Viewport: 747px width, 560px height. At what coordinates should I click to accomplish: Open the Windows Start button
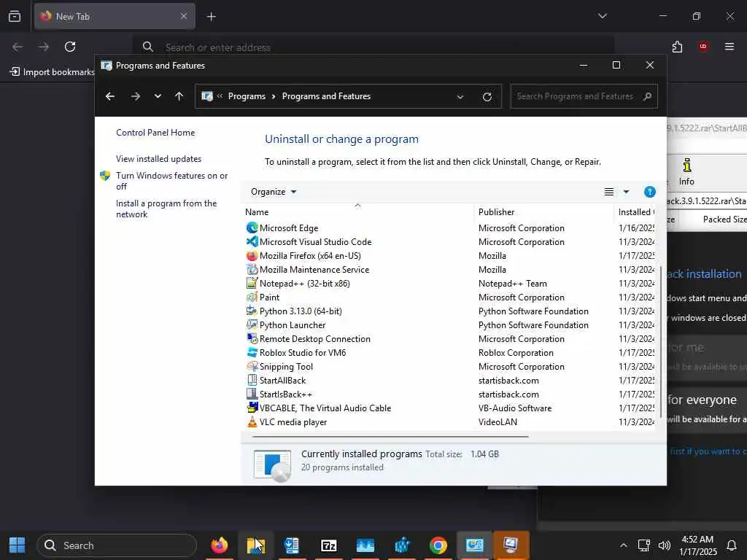coord(18,545)
